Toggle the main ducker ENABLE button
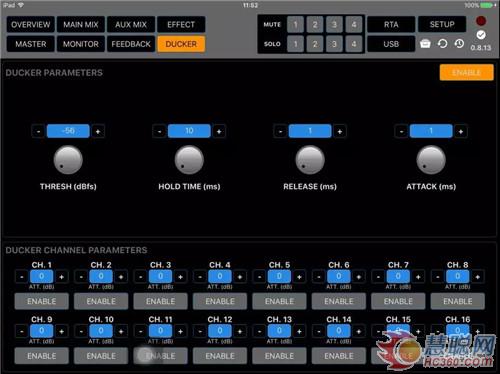Viewport: 500px width, 374px height. point(466,72)
